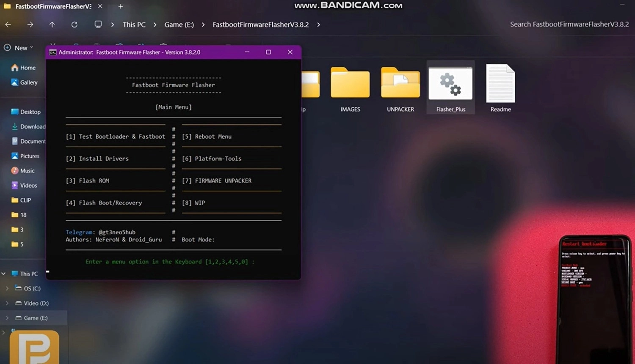
Task: Open the Readme text file
Action: (500, 88)
